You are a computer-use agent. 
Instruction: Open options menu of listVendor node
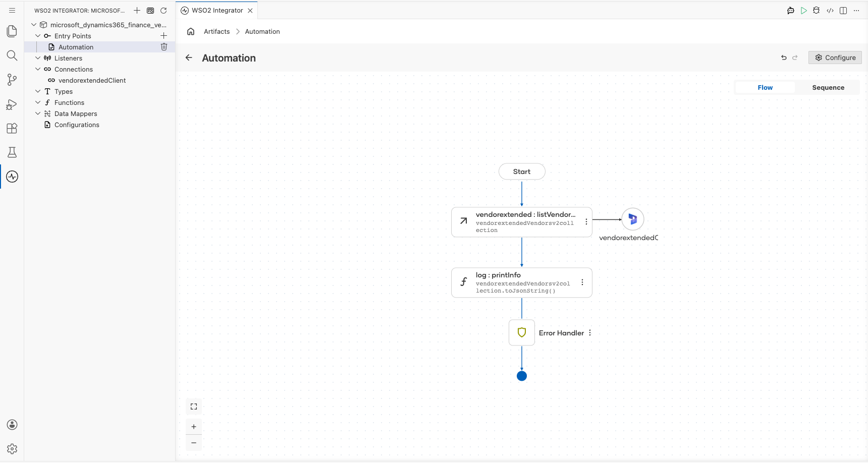[x=586, y=222]
